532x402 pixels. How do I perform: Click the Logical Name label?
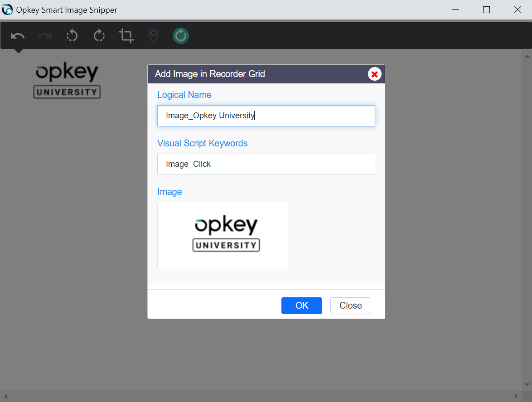point(184,95)
